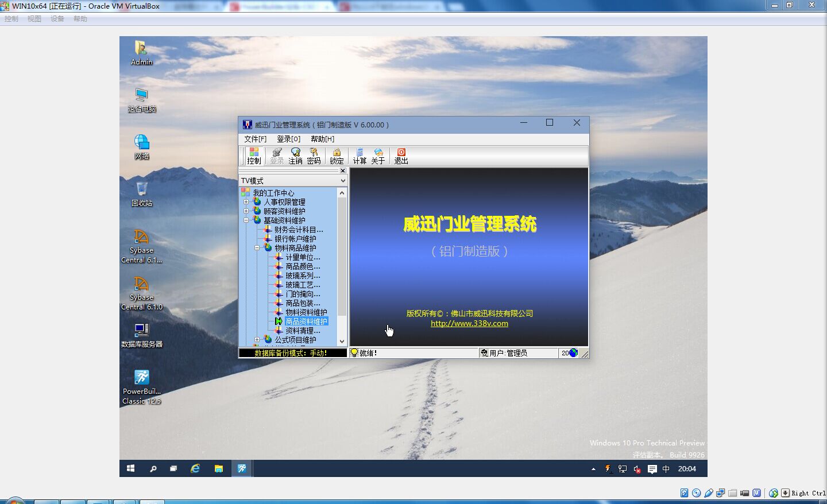
Task: Click VirtualBox optical disk status icon
Action: point(697,493)
